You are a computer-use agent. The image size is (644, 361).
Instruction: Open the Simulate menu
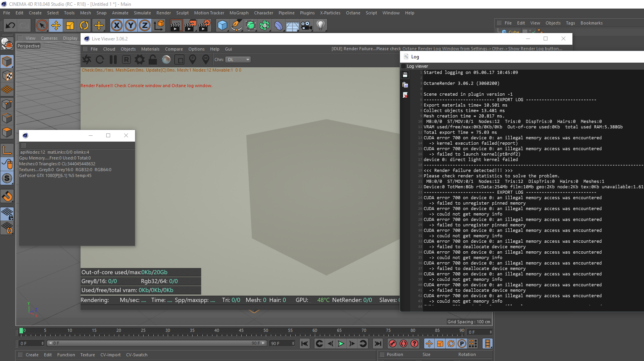pos(142,13)
